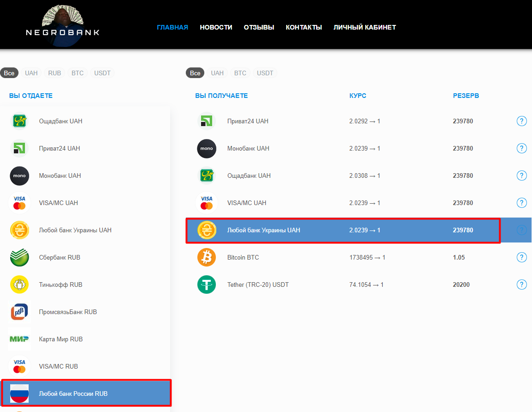Click Карта Мир RUB text
Screen dimensions: 532x412
pos(61,339)
